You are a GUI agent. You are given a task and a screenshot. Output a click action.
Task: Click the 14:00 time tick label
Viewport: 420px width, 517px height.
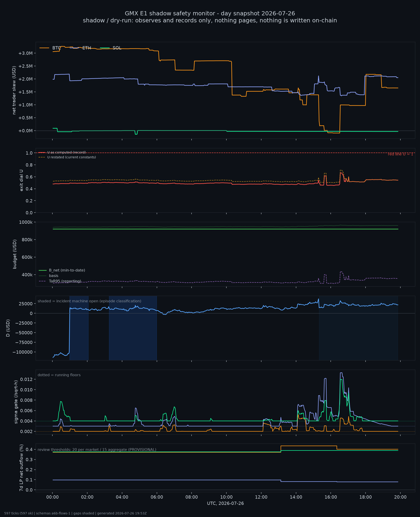tap(296, 497)
